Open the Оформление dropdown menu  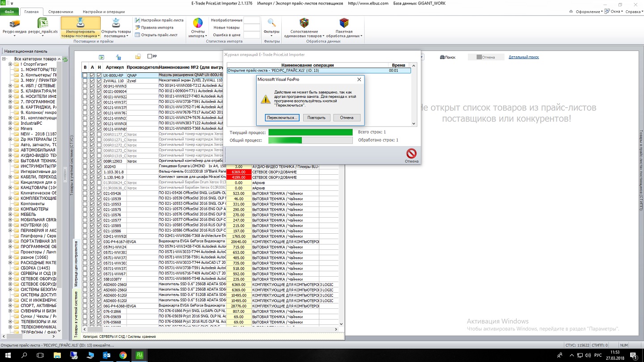coord(589,12)
